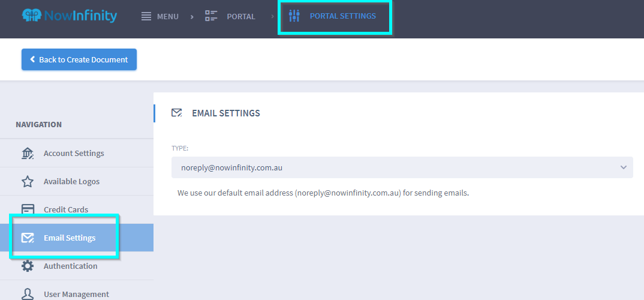Click the Authentication gear icon
The image size is (644, 300).
pyautogui.click(x=28, y=266)
